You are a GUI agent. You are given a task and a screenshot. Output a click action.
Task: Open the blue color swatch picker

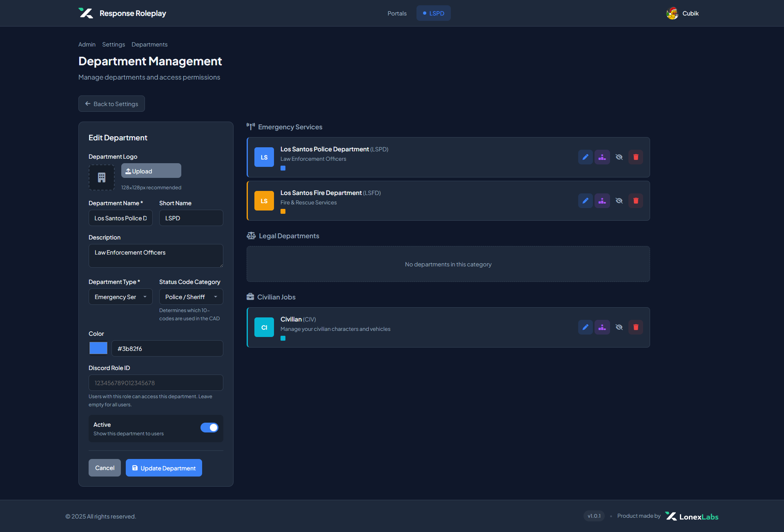(98, 348)
